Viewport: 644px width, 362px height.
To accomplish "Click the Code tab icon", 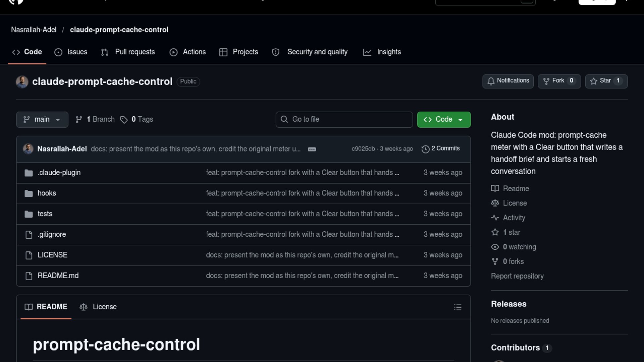I will (x=16, y=52).
